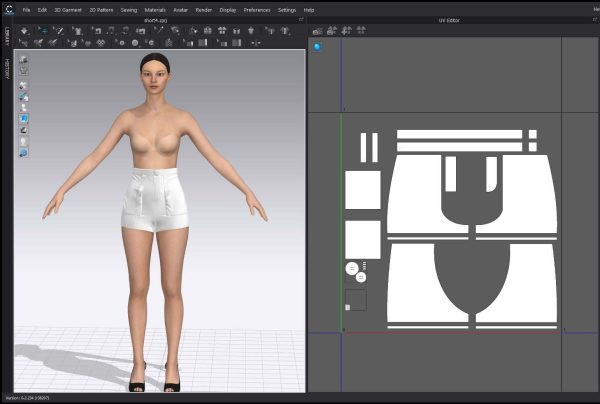Select the highlighted Select/Move tool in the toolbar
Screen dimensions: 600x404
click(x=43, y=30)
